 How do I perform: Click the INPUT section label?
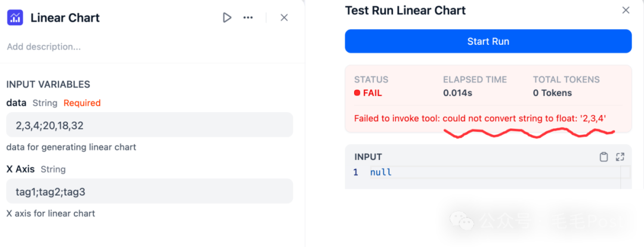[368, 156]
